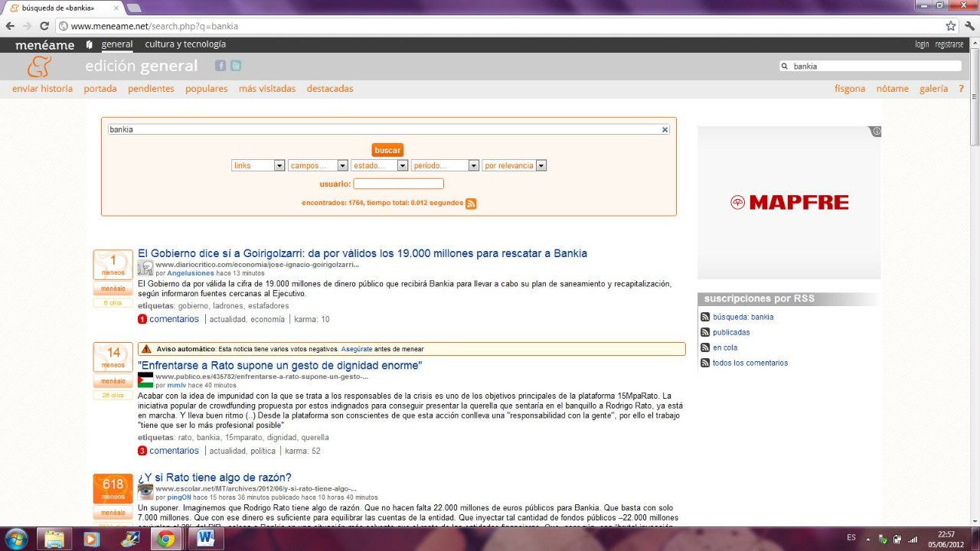Launch Microsoft Word from the taskbar

coord(205,538)
